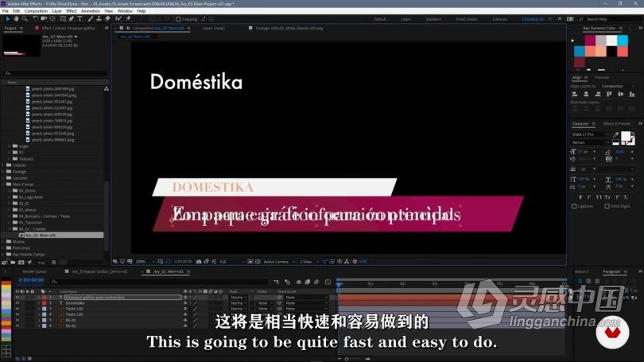Delete selected project item trash icon
This screenshot has height=362, width=644.
(x=54, y=263)
